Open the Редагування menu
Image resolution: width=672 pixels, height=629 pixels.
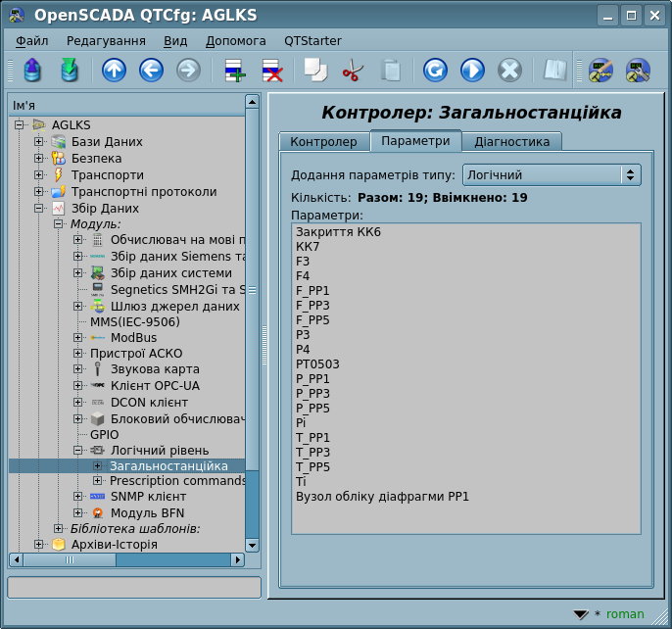106,41
